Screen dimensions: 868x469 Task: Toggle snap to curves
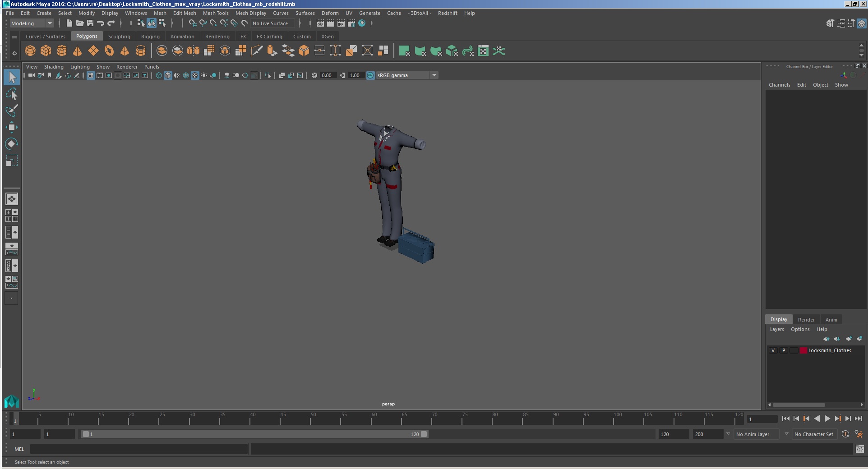pyautogui.click(x=203, y=23)
